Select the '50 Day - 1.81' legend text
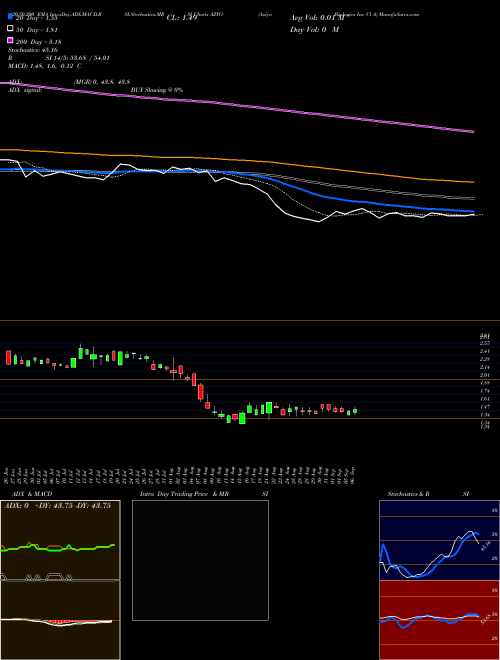Viewport: 500px width, 660px height. [x=36, y=30]
